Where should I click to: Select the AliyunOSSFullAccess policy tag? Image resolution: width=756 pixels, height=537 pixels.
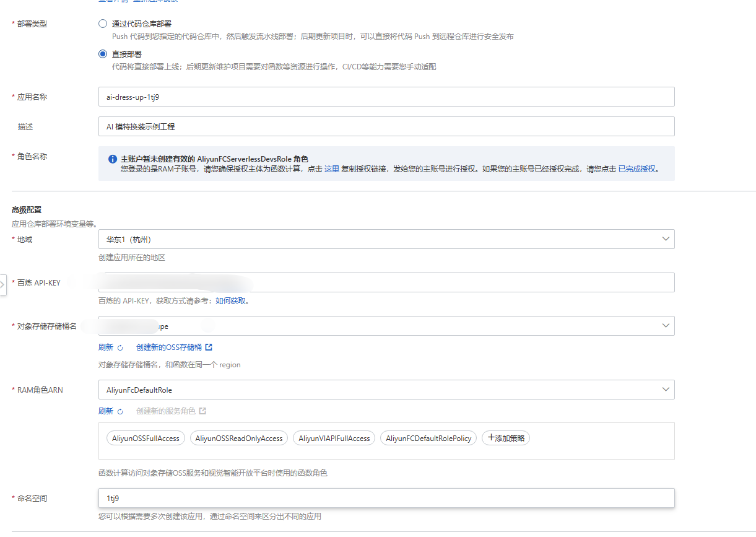146,438
